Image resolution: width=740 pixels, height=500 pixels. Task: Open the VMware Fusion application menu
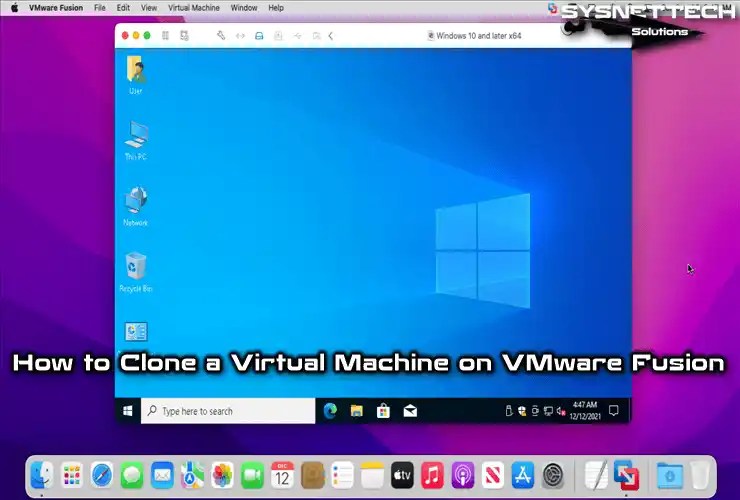(x=56, y=8)
